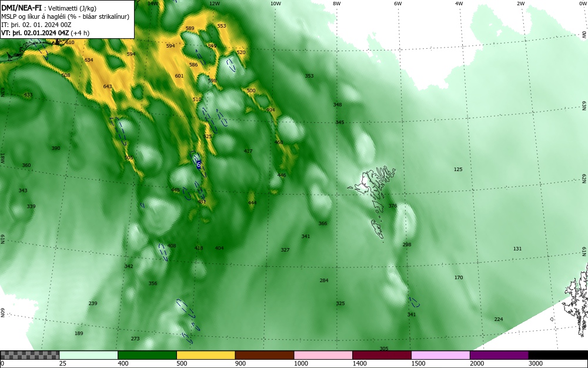Select the map value '131'

(x=517, y=249)
